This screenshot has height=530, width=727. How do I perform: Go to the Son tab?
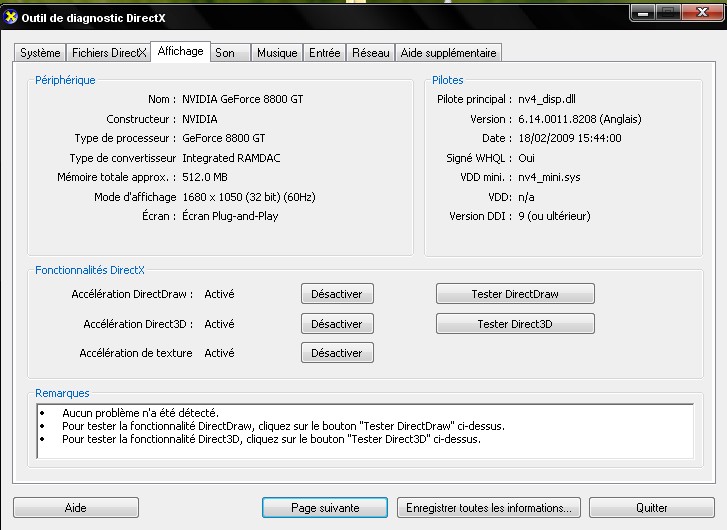tap(225, 53)
